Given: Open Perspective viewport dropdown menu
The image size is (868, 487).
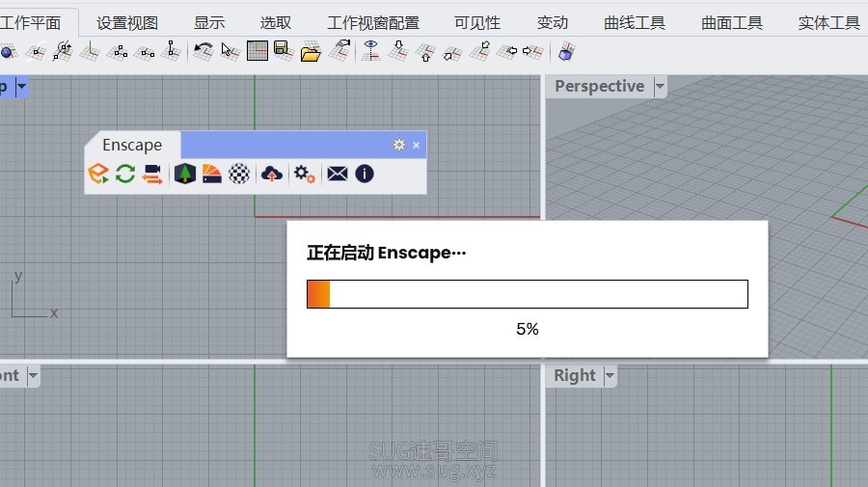Looking at the screenshot, I should tap(660, 87).
